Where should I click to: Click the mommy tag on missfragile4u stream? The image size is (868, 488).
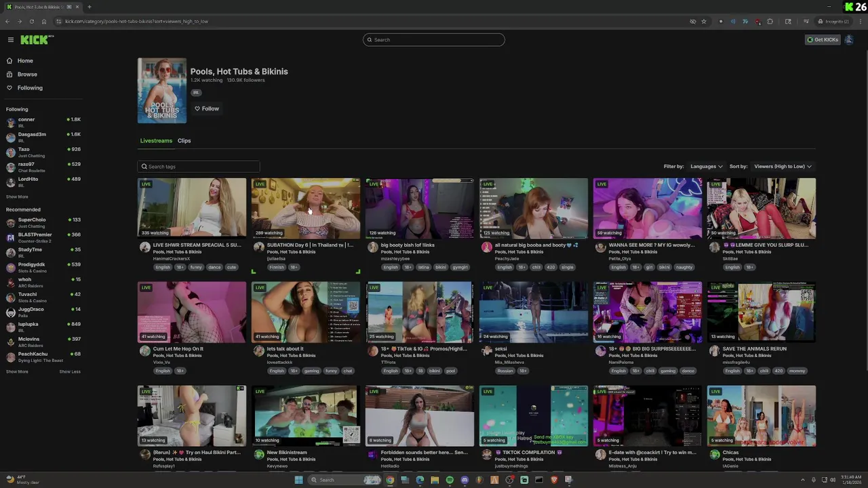click(797, 371)
